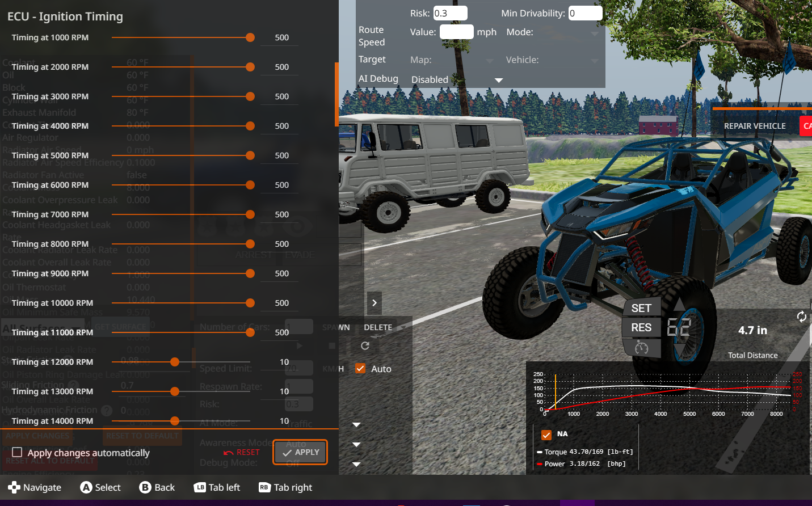Image resolution: width=812 pixels, height=506 pixels.
Task: Click the ECU - Ignition Timing title
Action: click(65, 16)
